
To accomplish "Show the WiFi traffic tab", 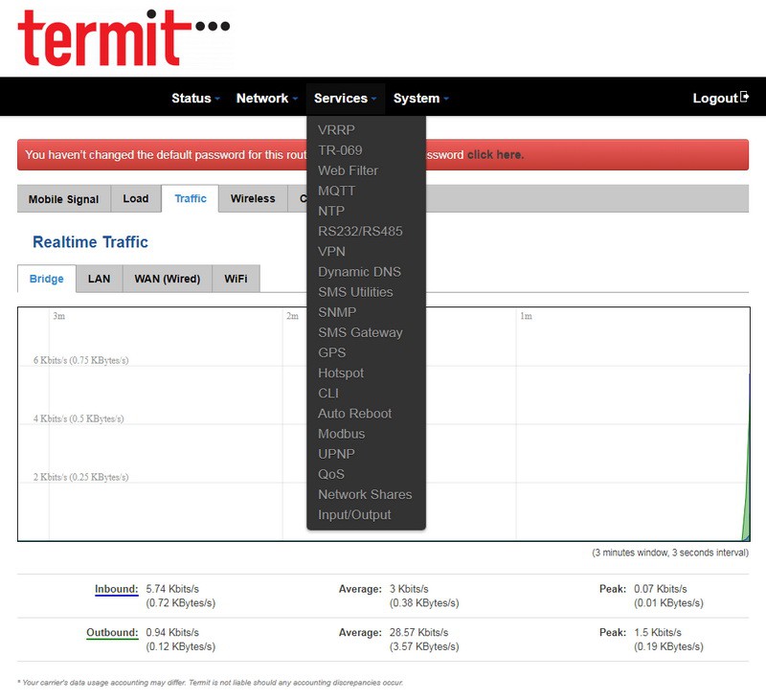I will point(236,279).
